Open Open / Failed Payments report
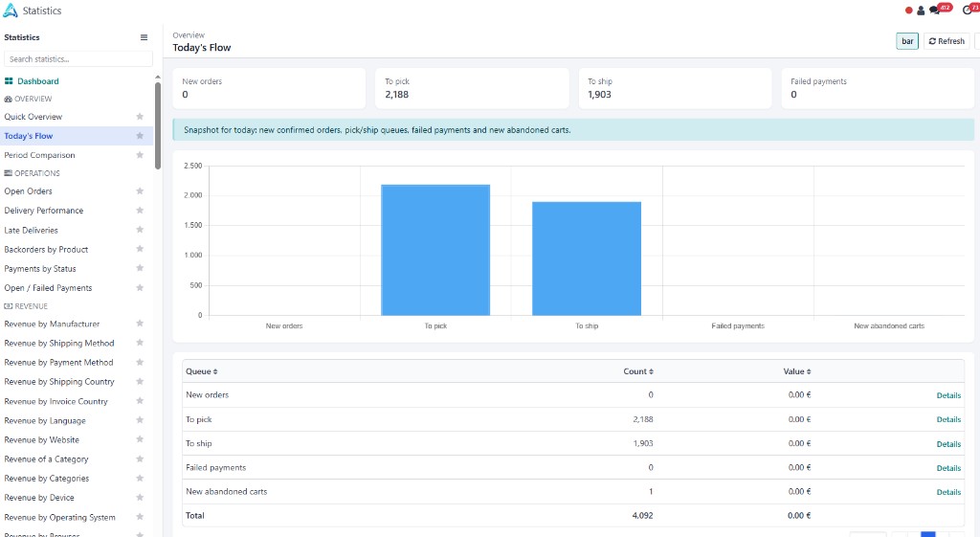 (48, 288)
